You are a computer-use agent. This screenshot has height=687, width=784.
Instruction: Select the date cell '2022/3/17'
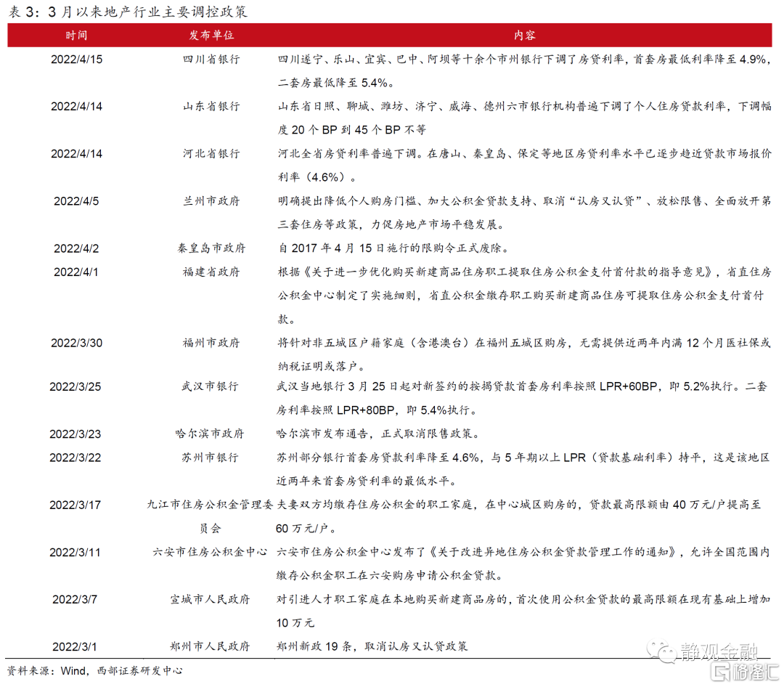(x=75, y=505)
